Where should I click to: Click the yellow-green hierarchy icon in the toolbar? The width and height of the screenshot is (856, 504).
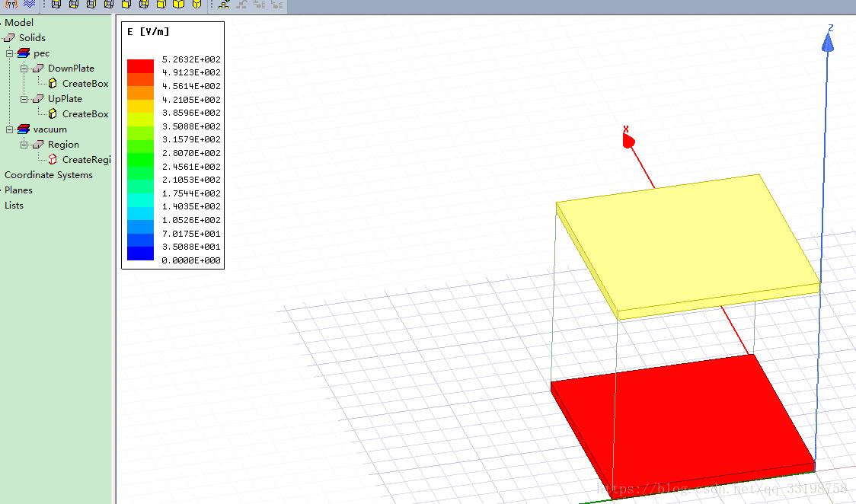tap(223, 5)
